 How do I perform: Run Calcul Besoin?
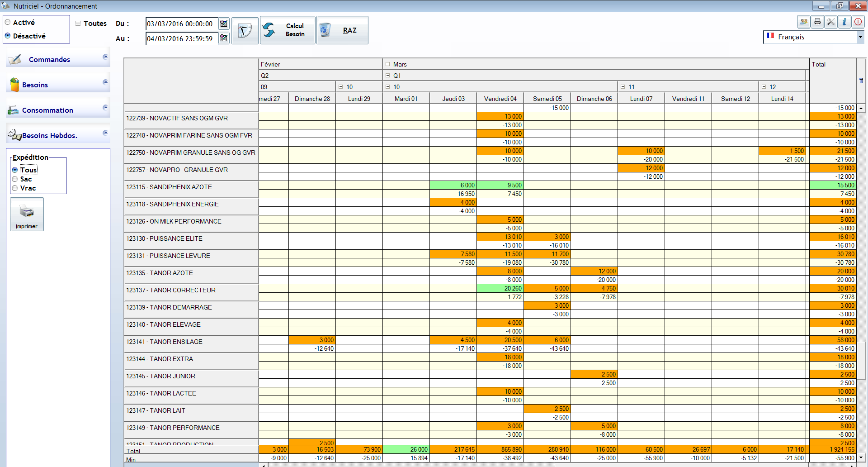click(288, 30)
